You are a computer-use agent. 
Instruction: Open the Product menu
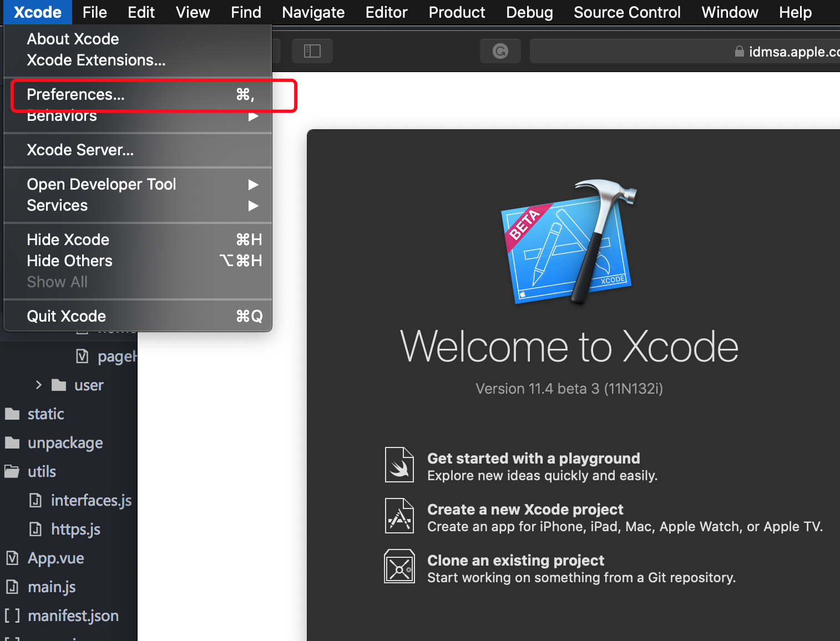pos(457,12)
